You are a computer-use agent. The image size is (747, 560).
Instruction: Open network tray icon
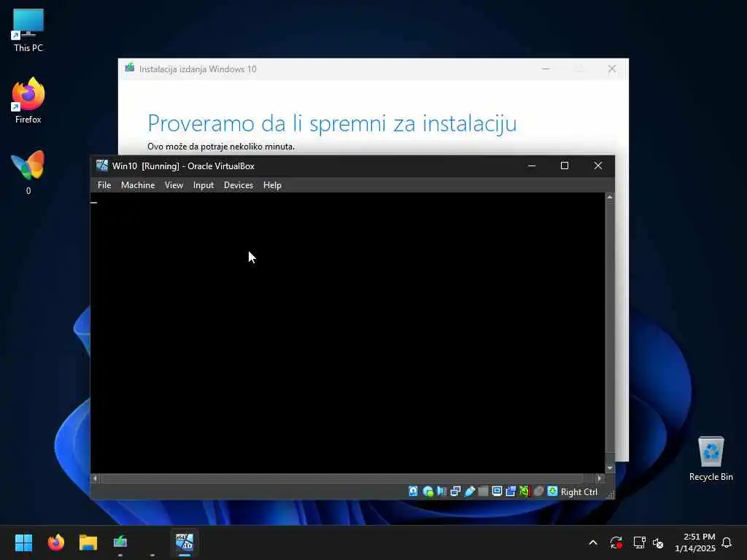639,542
